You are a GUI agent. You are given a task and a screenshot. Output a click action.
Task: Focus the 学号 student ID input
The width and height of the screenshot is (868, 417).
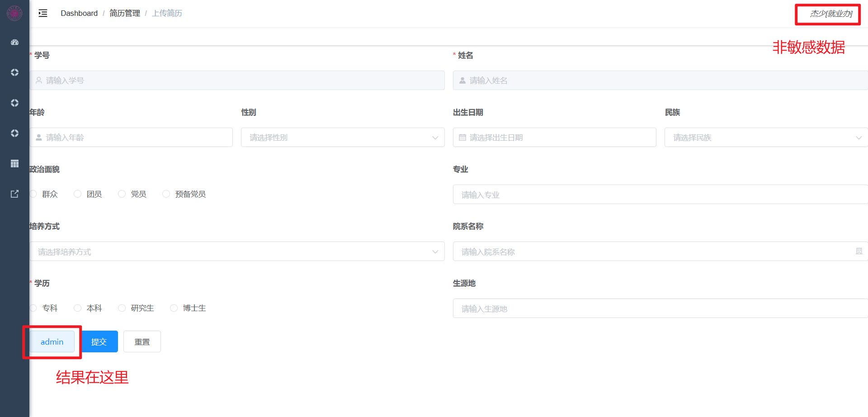point(237,81)
